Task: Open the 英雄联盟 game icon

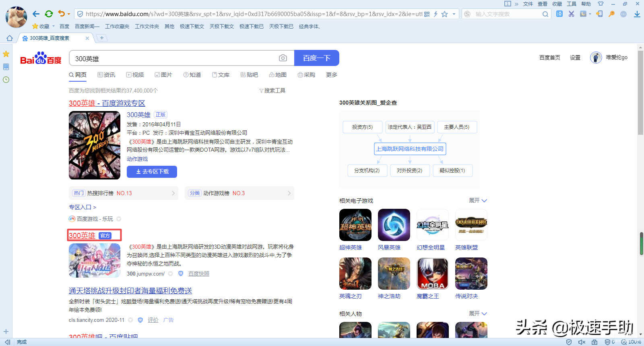Action: [471, 225]
